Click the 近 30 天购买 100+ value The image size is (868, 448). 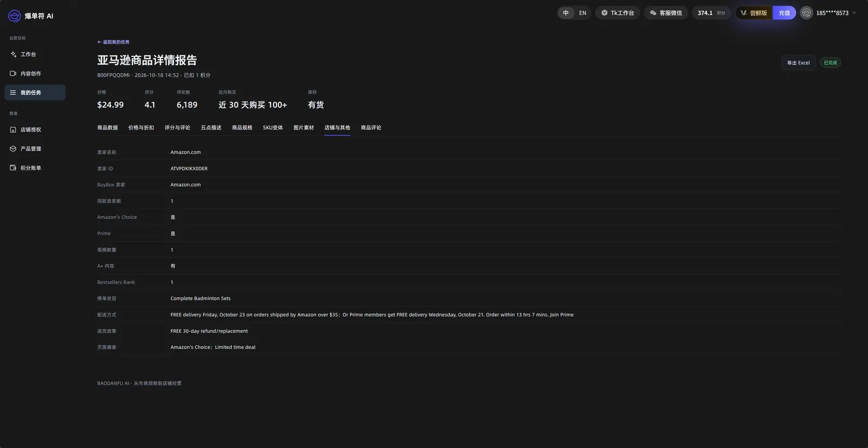point(253,105)
